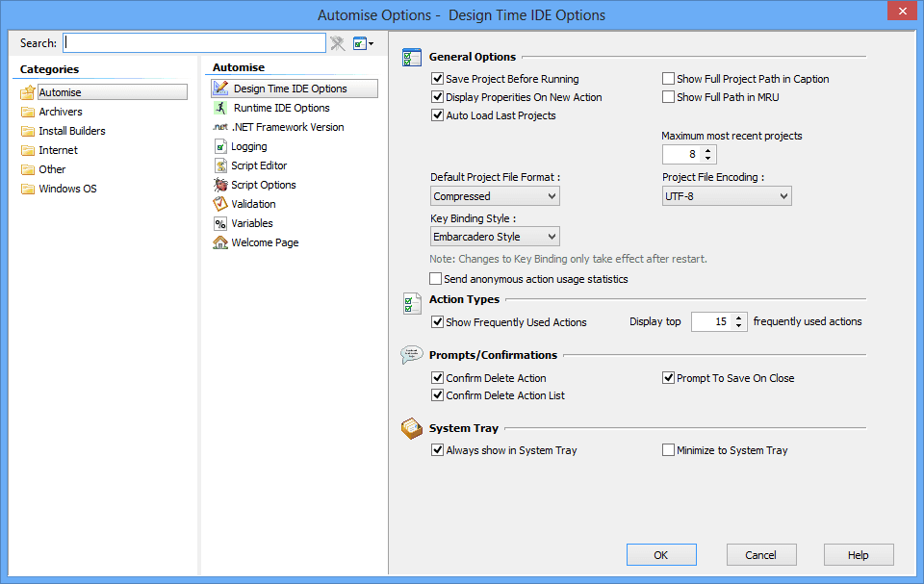The width and height of the screenshot is (924, 584).
Task: Click the General Options section icon
Action: (x=411, y=57)
